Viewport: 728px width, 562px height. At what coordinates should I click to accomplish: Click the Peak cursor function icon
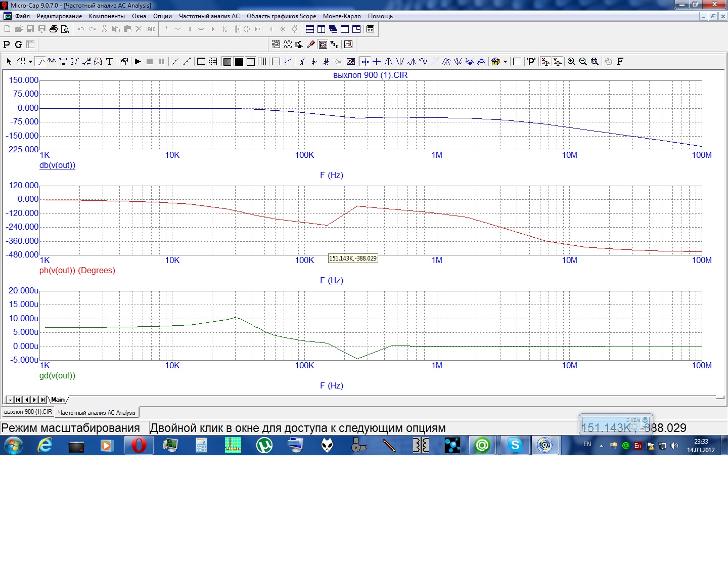point(388,62)
